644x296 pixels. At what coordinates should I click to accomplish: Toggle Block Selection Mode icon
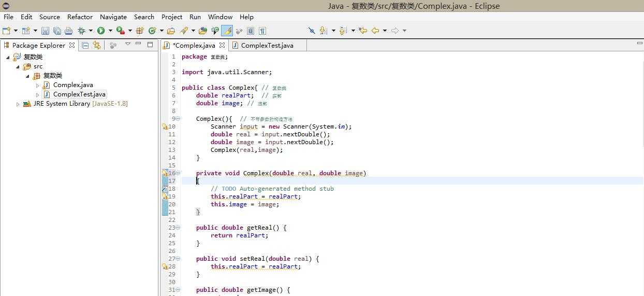point(251,31)
